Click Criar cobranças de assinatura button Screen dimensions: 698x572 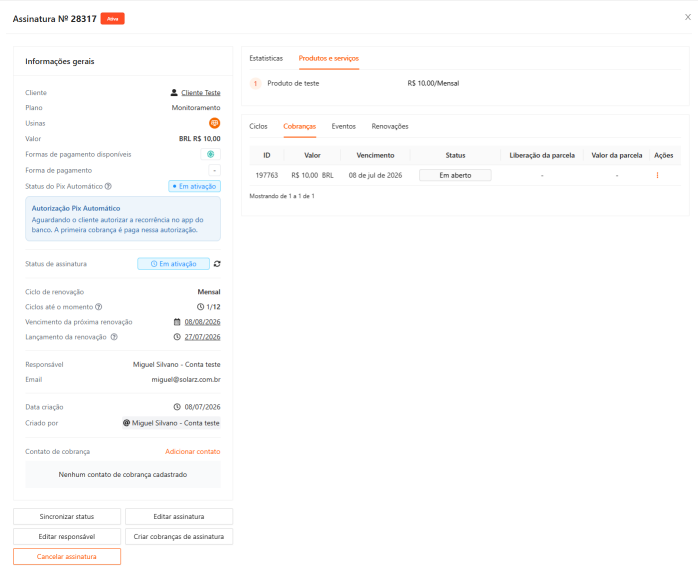[179, 536]
